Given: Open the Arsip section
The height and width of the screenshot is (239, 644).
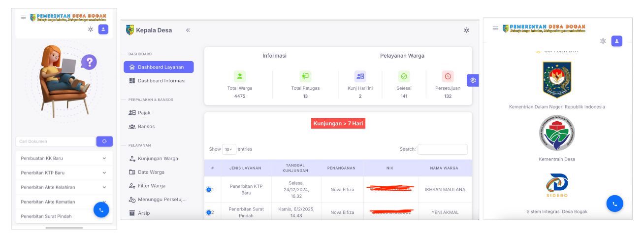Looking at the screenshot, I should click(143, 213).
